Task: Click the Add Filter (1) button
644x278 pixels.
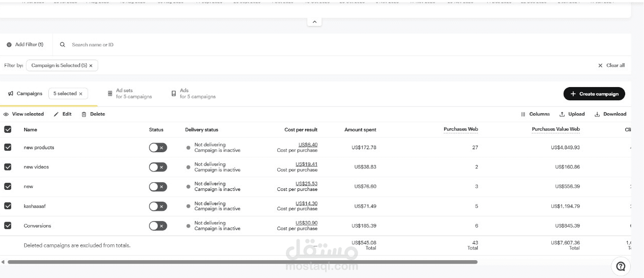Action: point(25,45)
